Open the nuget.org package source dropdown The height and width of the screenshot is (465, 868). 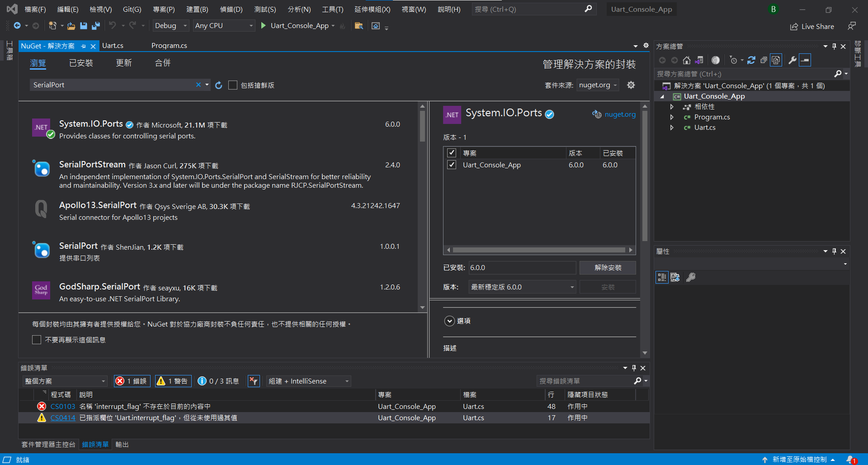(x=598, y=85)
